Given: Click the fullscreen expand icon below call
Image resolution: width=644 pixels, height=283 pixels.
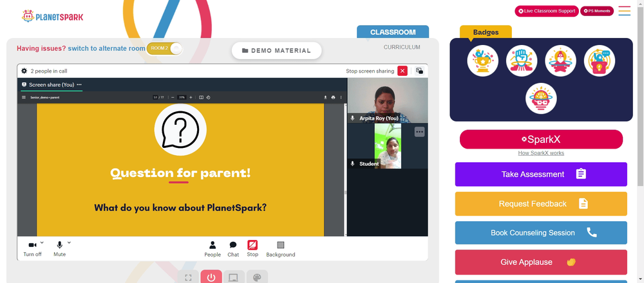Looking at the screenshot, I should point(188,277).
